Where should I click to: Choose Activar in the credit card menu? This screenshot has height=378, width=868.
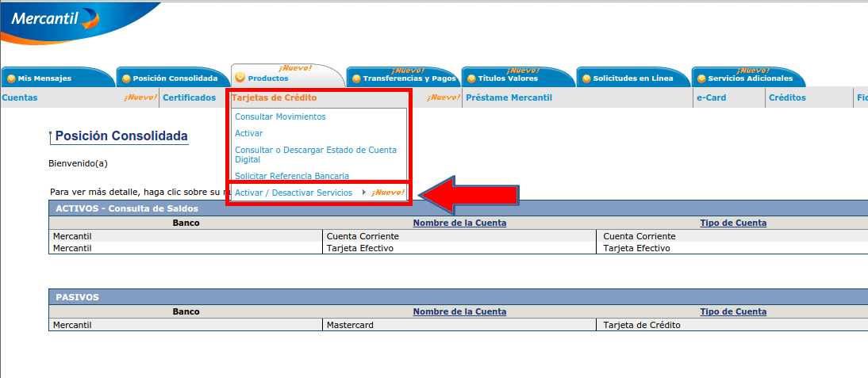(x=249, y=133)
